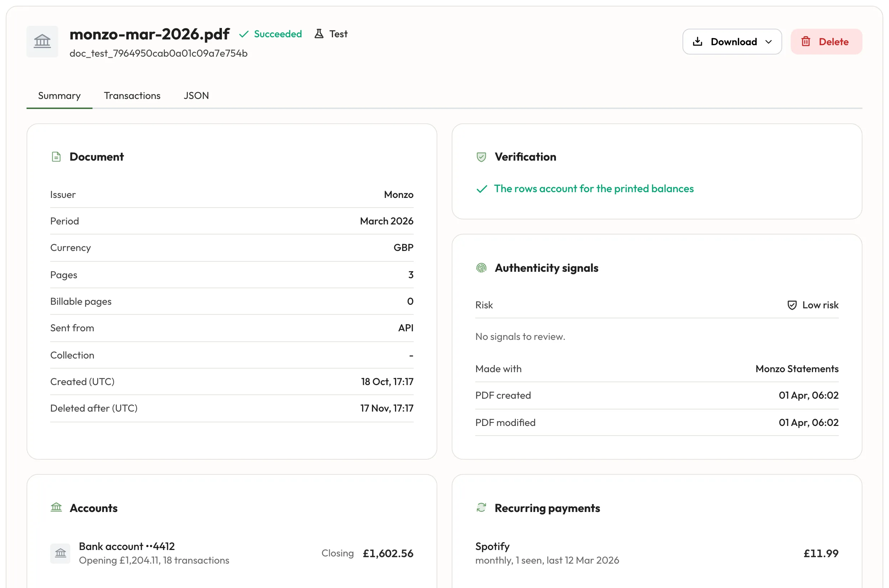Click the Accounts card bank icon
The image size is (889, 588).
[56, 507]
